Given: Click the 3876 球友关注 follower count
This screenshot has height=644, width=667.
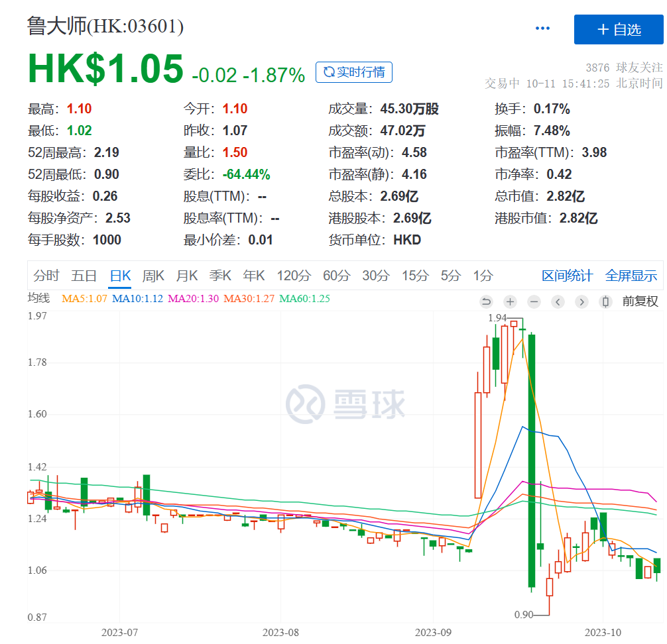Looking at the screenshot, I should 624,68.
